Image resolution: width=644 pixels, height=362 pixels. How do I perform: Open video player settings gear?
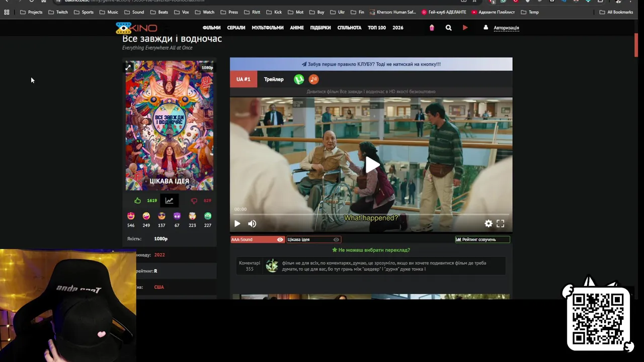(x=488, y=224)
